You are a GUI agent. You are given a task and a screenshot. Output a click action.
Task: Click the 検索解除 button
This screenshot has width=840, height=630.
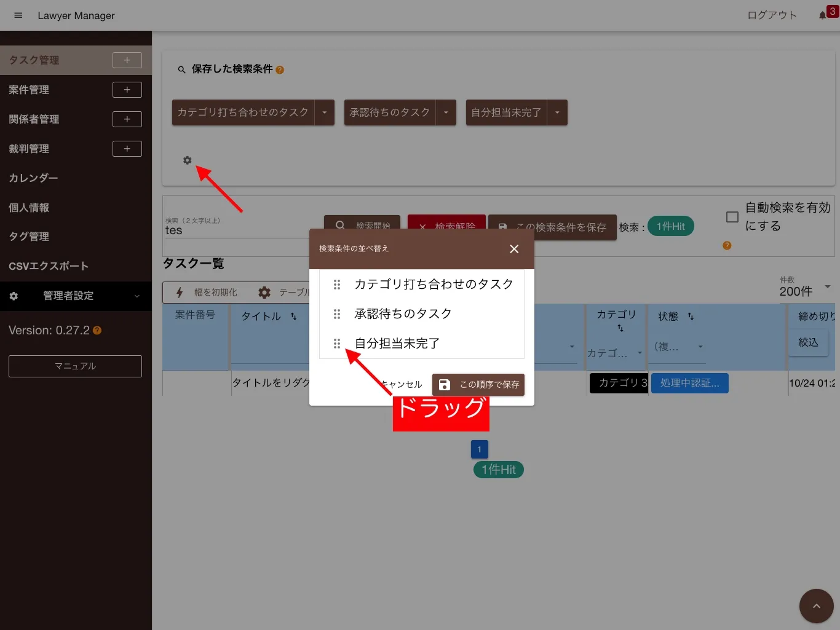(446, 222)
